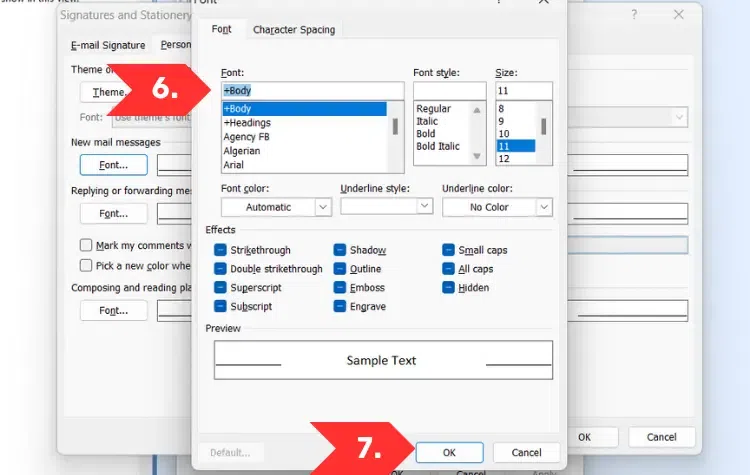Image resolution: width=750 pixels, height=475 pixels.
Task: Click Font... under New mail messages
Action: [x=113, y=165]
